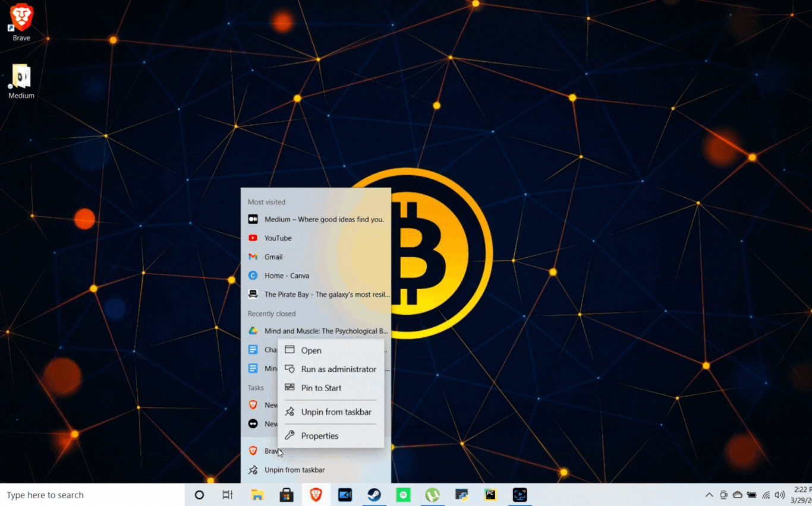Launch Brave from the jump list bottom row

[x=260, y=451]
